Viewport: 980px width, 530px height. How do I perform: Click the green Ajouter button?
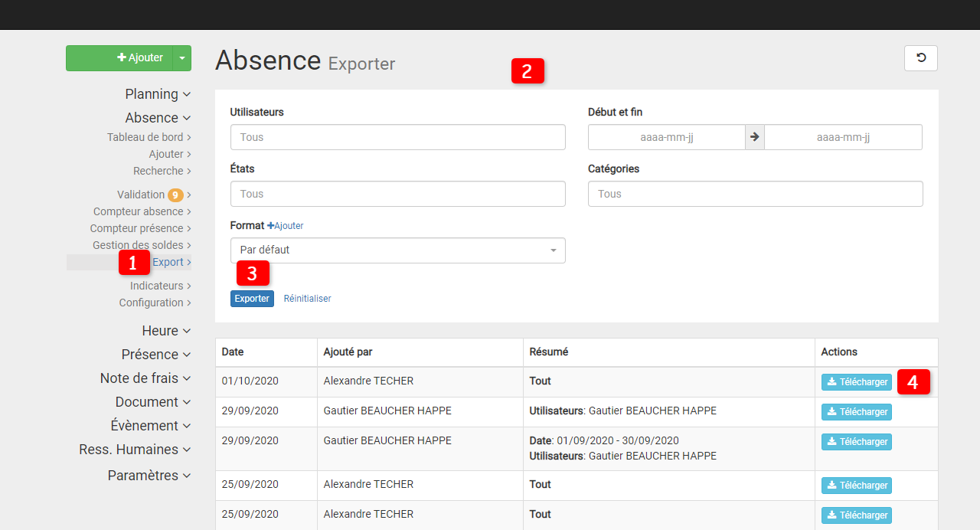[119, 58]
